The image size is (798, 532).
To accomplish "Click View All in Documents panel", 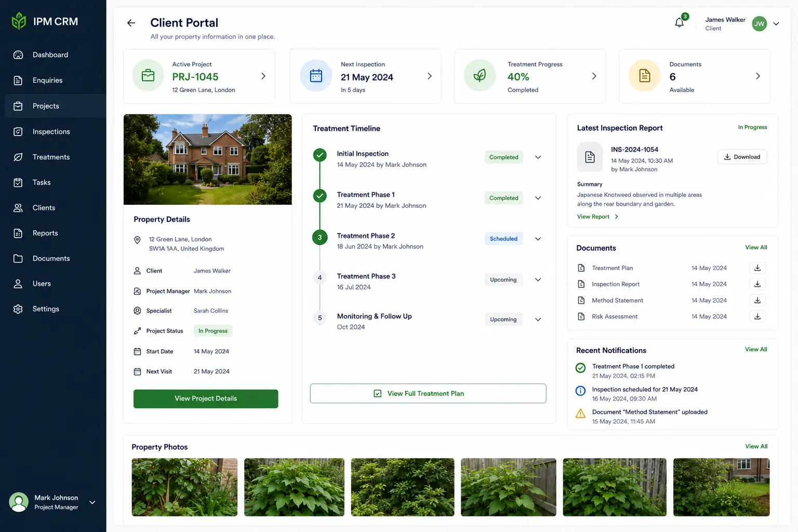I will [756, 247].
